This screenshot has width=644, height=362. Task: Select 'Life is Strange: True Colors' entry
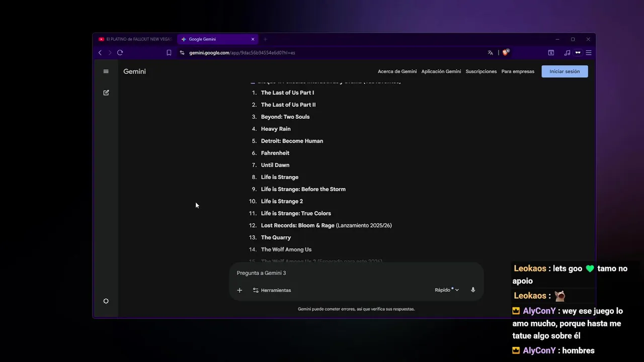(296, 213)
